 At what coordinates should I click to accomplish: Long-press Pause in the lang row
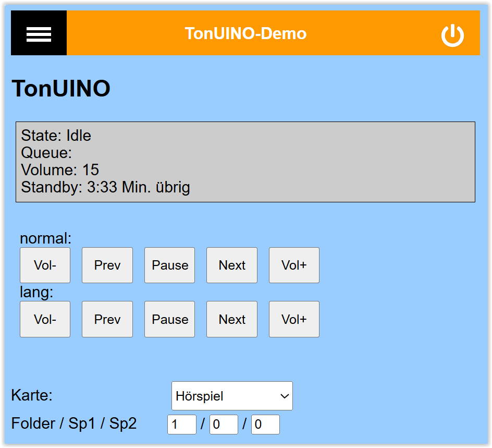coord(170,319)
